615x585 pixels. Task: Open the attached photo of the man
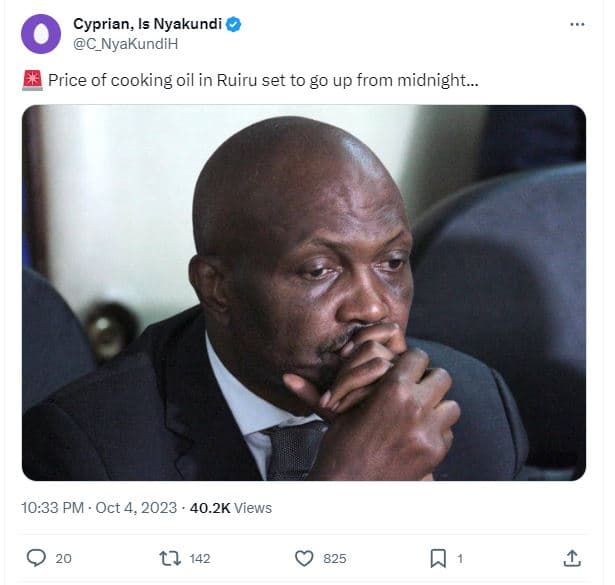click(304, 292)
